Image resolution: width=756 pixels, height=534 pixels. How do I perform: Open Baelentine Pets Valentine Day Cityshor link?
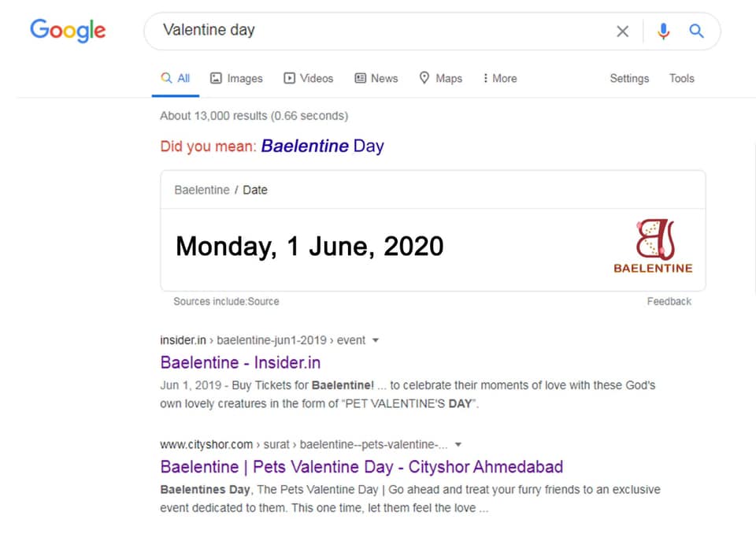click(x=361, y=466)
